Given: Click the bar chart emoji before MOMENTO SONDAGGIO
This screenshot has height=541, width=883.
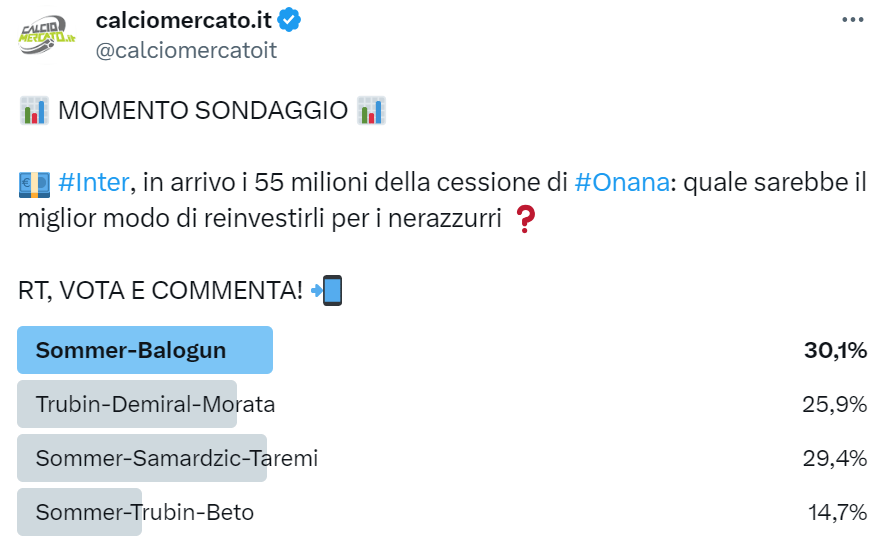Looking at the screenshot, I should click(x=34, y=110).
